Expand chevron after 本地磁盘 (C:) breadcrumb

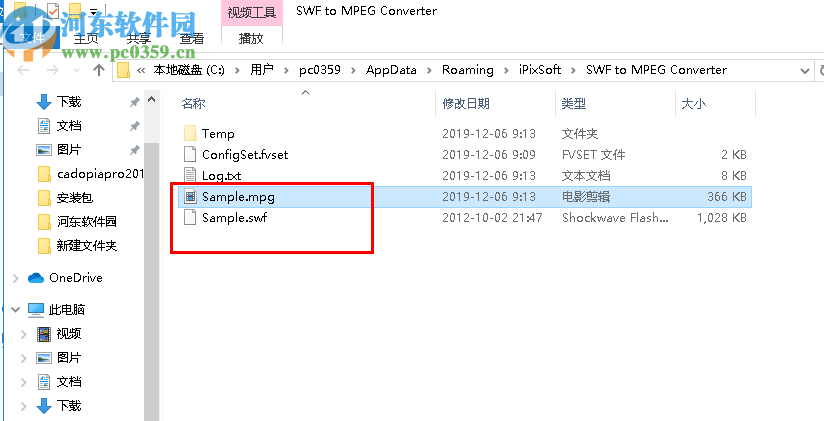click(237, 70)
